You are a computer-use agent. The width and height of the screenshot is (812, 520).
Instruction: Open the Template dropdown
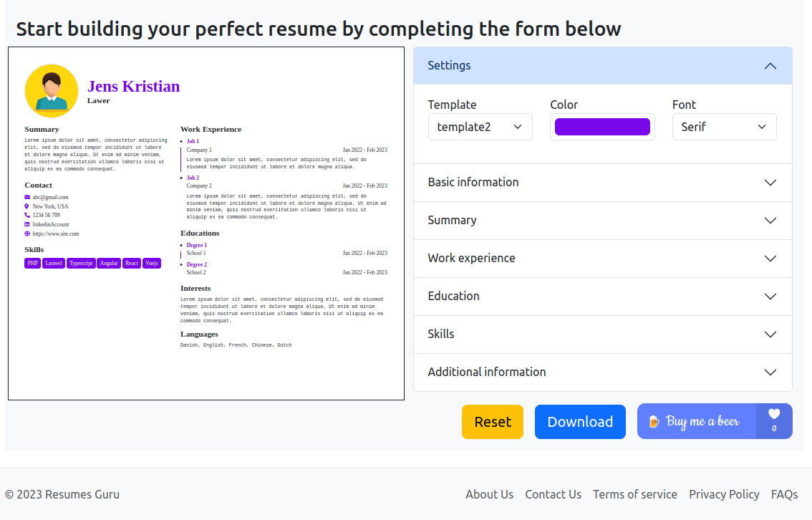[x=480, y=127]
